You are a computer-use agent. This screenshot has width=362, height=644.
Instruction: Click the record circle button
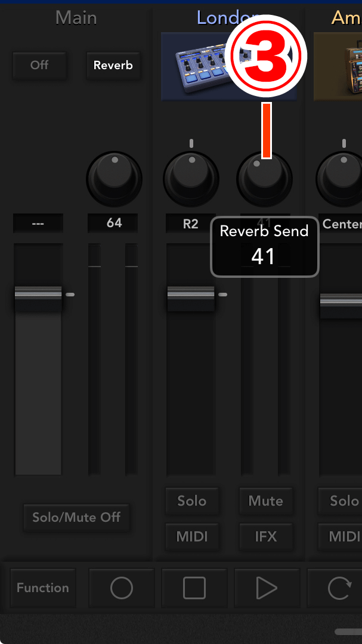pyautogui.click(x=122, y=588)
